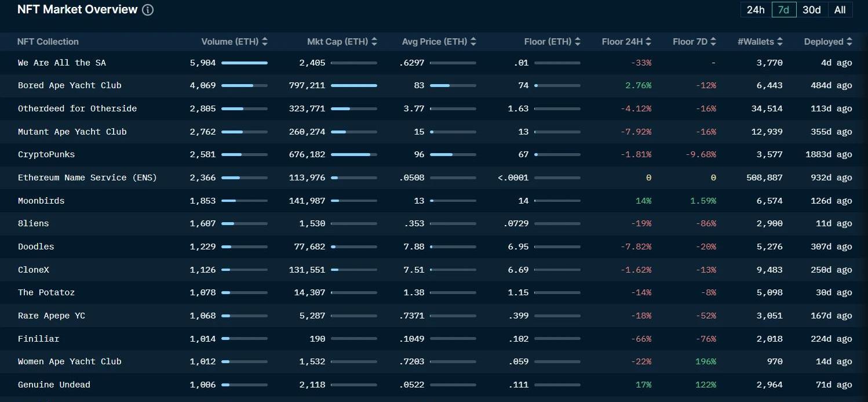Screen dimensions: 868x402
Task: Sort by #Wallets column arrows
Action: [x=780, y=42]
